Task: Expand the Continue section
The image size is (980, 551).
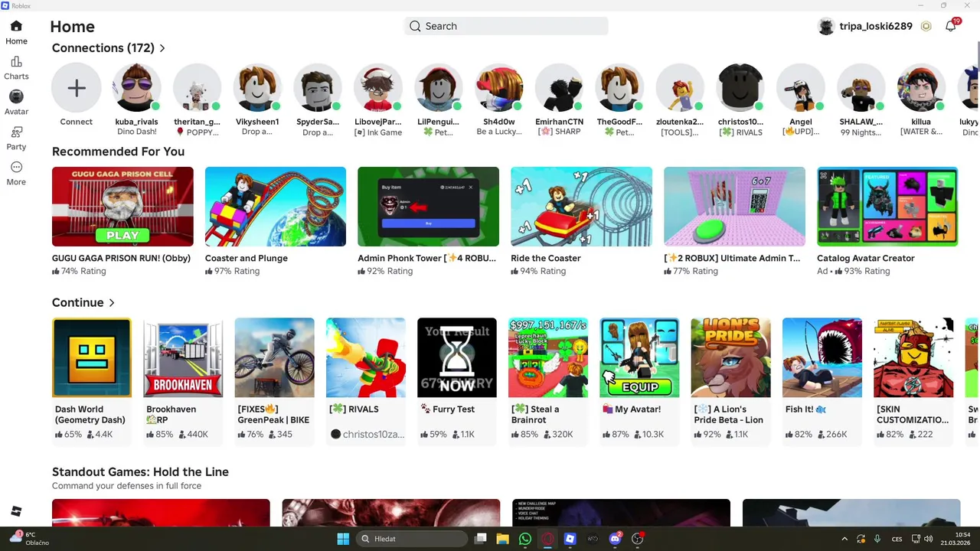Action: tap(112, 303)
